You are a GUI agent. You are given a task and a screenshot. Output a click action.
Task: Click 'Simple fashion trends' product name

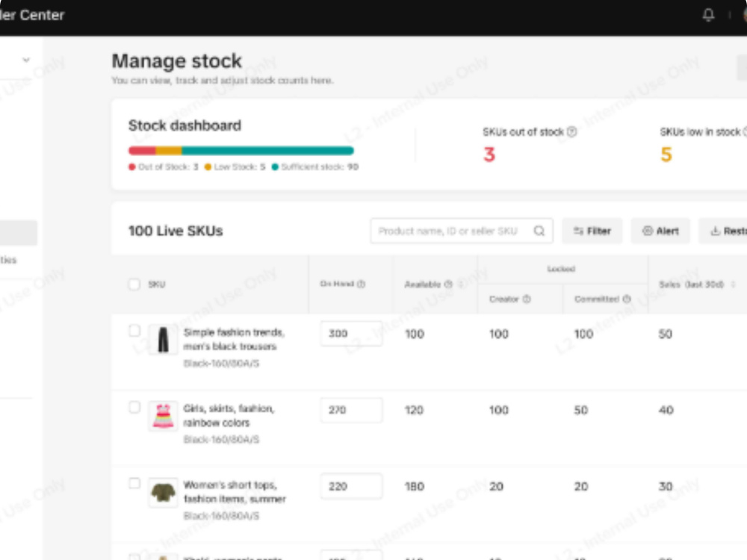[x=234, y=339]
